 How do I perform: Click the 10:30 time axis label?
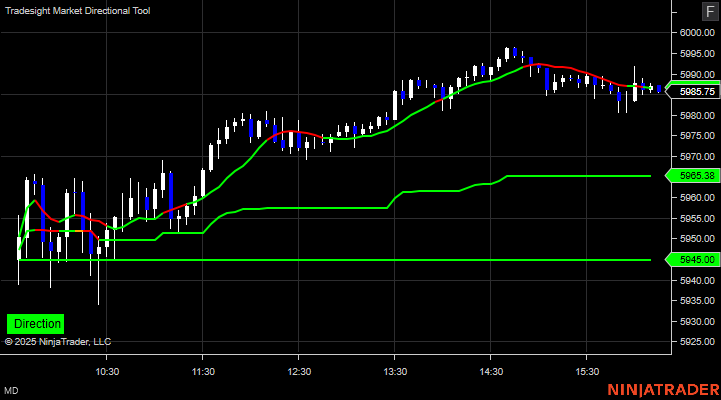coord(107,371)
